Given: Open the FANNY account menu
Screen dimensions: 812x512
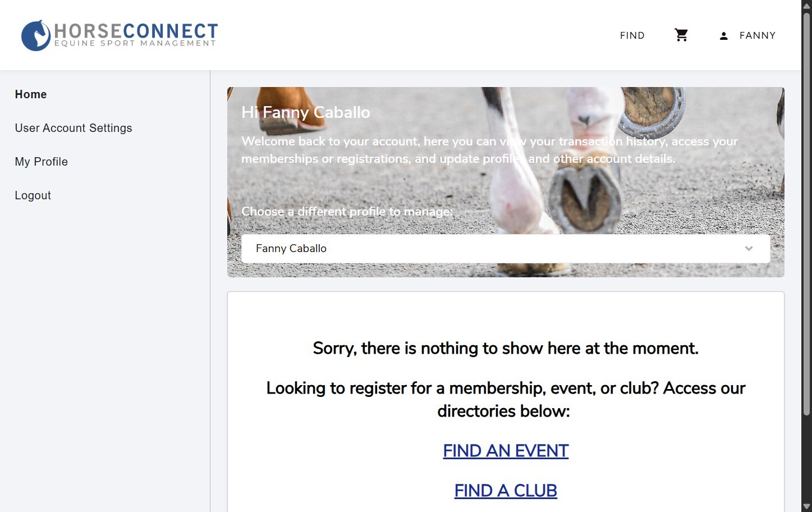Looking at the screenshot, I should tap(757, 35).
